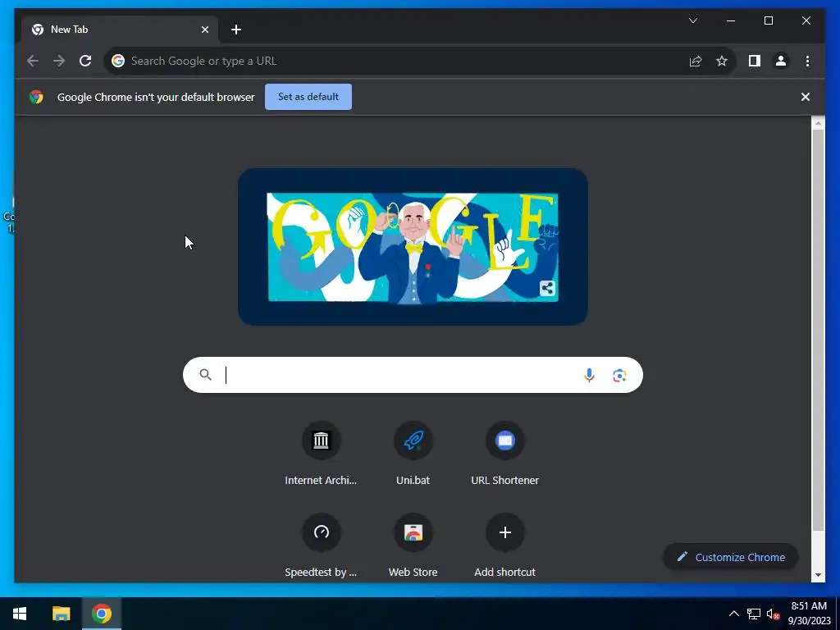The image size is (840, 630).
Task: Open Chrome's three-dot menu
Action: click(807, 61)
